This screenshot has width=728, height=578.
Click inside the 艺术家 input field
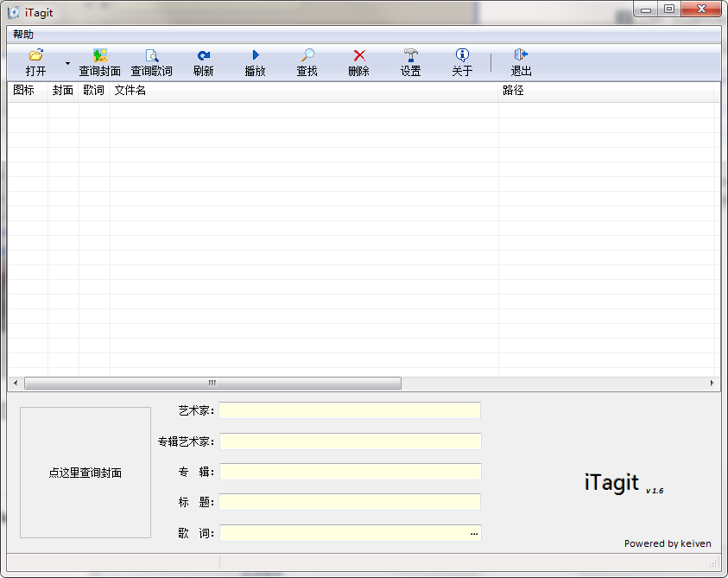pos(350,410)
